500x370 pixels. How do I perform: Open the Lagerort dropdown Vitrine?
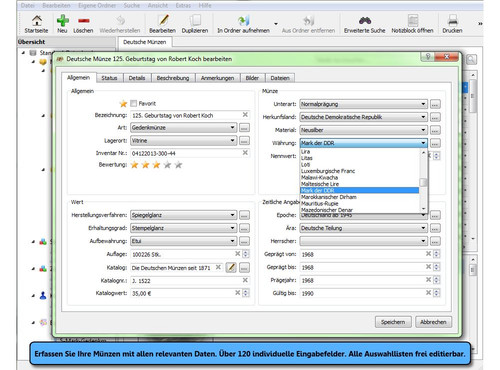pyautogui.click(x=184, y=141)
